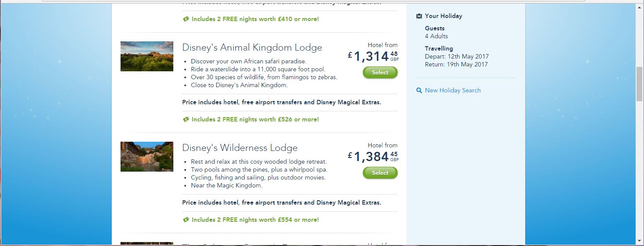Click the tag icon beside the £554 offer
Screen dimensions: 644x246
pyautogui.click(x=186, y=220)
